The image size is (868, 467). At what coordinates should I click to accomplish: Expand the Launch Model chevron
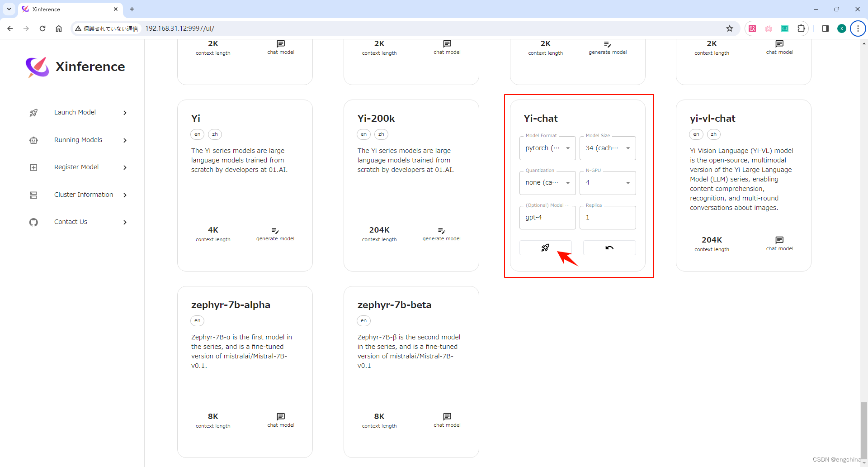coord(125,113)
